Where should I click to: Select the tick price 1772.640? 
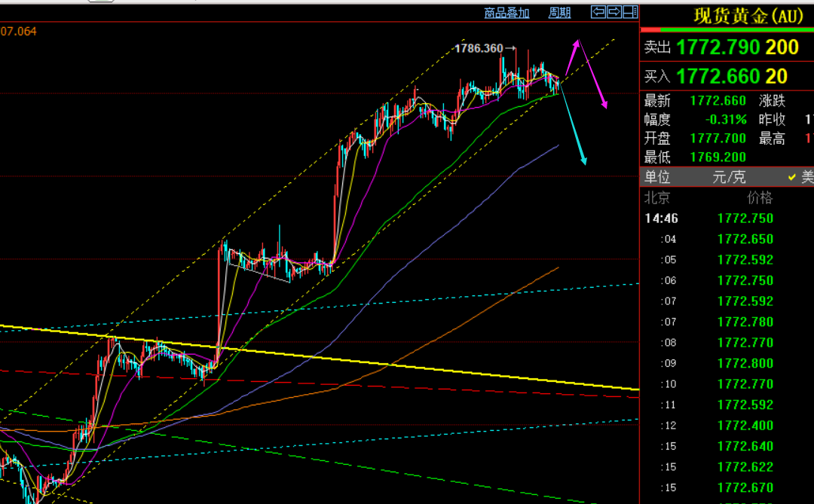point(745,447)
